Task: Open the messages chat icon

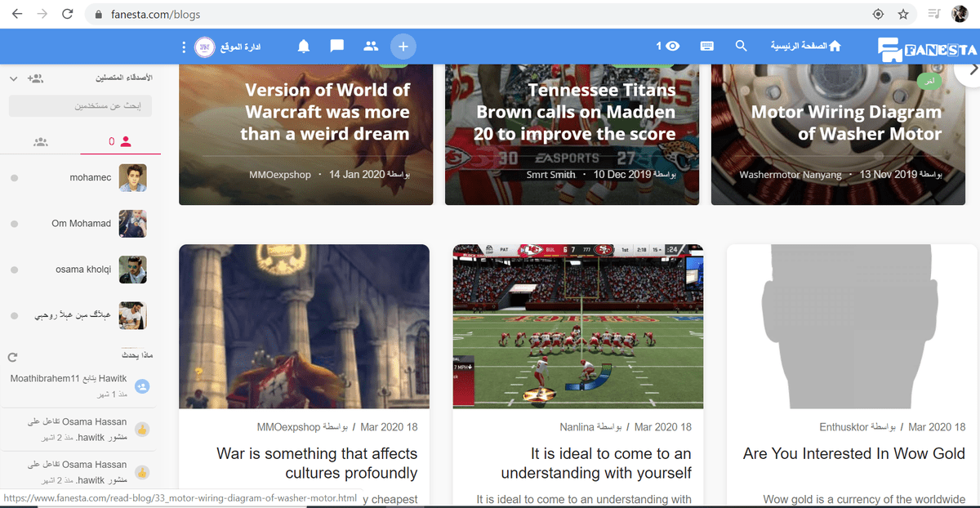Action: 336,47
